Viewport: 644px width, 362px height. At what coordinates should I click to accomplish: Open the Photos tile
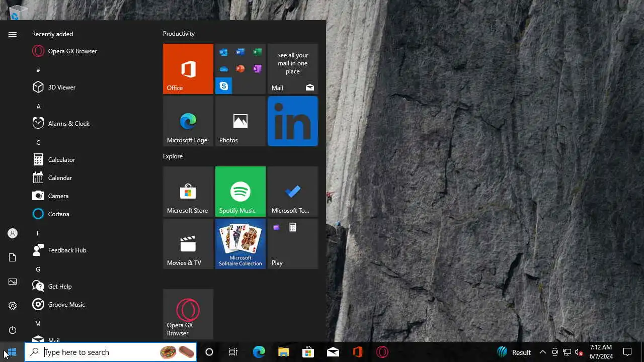coord(240,121)
